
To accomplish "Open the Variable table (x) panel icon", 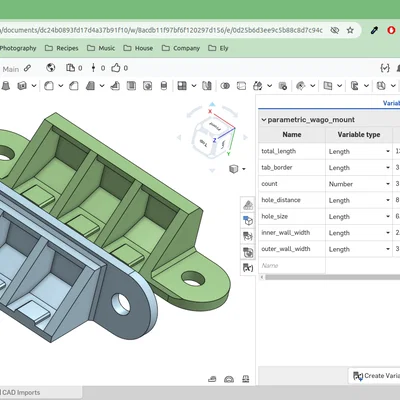I will [x=248, y=268].
